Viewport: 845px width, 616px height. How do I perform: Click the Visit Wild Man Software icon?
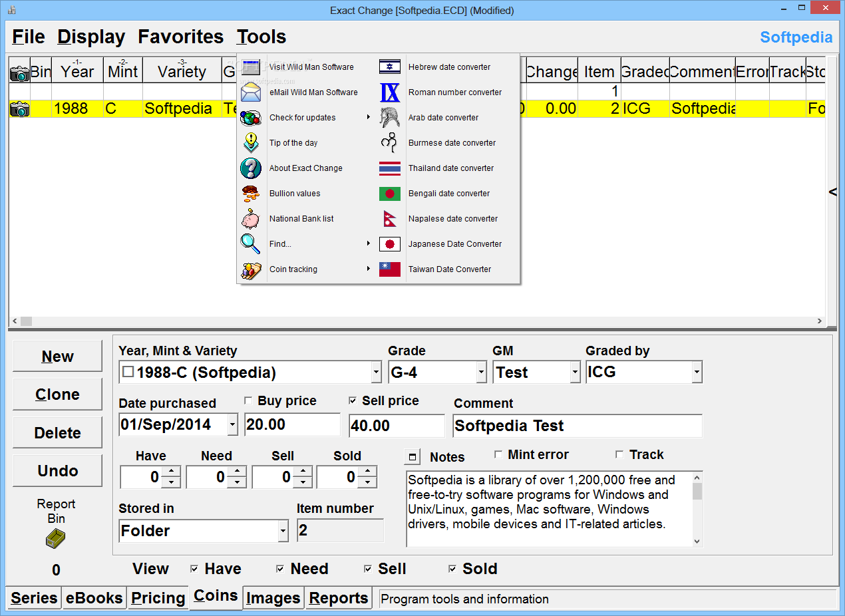point(251,67)
